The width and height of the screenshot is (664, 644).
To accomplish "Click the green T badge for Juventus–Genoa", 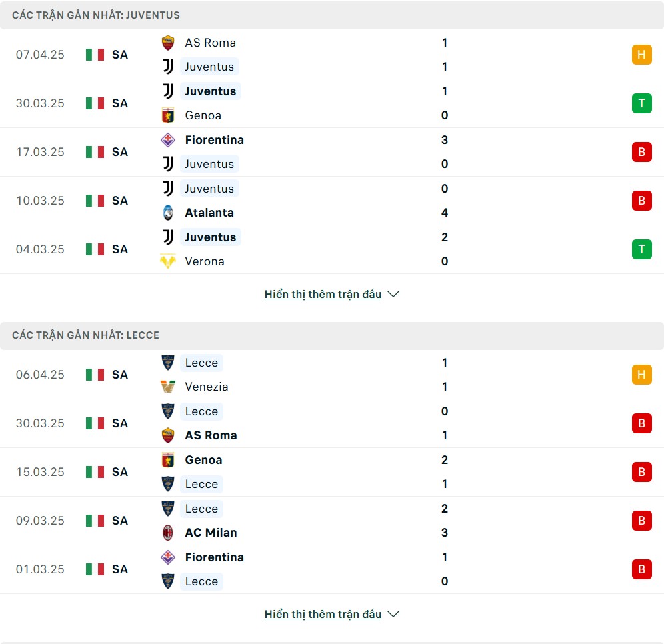I will (x=641, y=103).
